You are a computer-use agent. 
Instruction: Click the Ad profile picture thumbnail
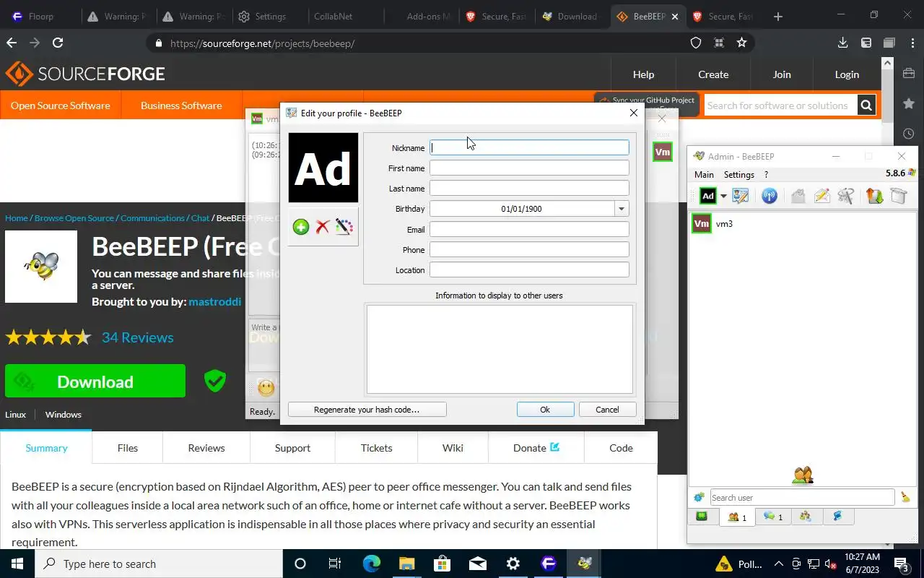click(323, 168)
